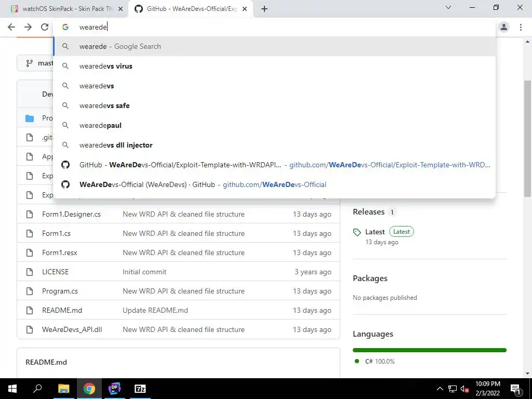Select the 'wearedevs safe' suggestion
The width and height of the screenshot is (532, 399).
[x=274, y=105]
